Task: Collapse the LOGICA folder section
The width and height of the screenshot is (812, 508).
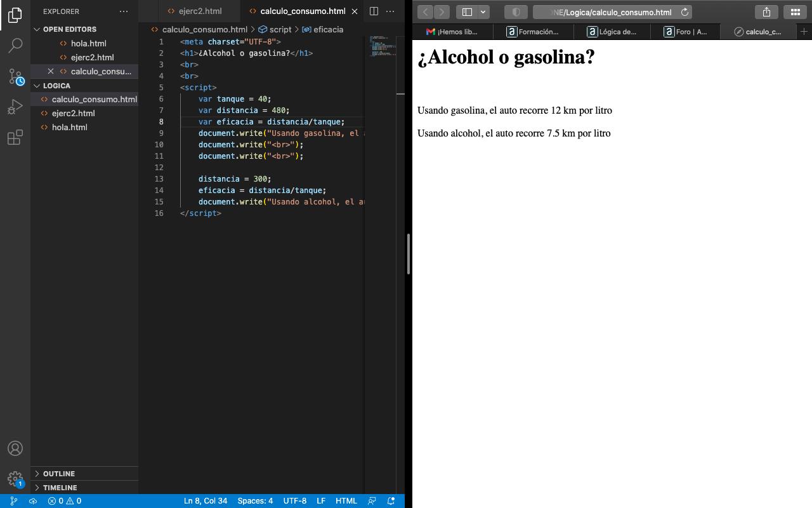Action: click(84, 85)
